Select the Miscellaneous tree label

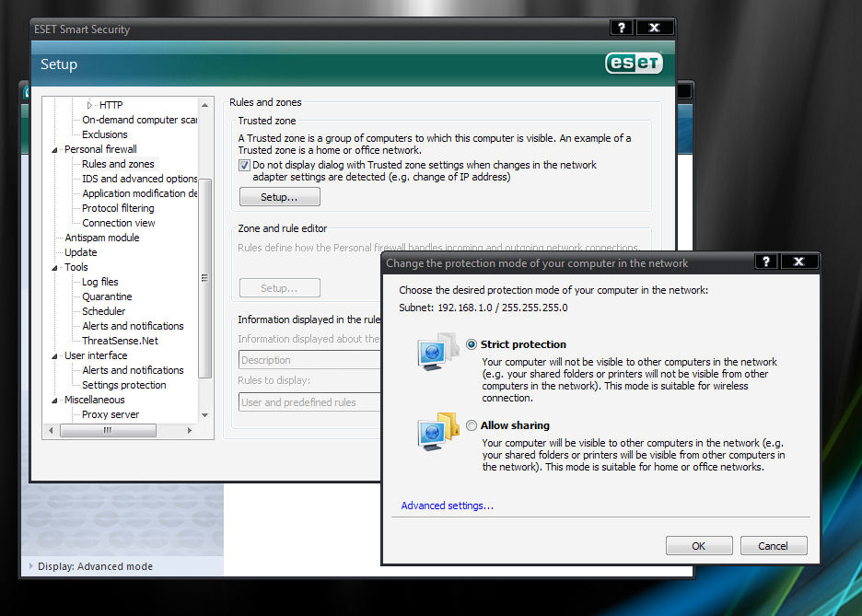pos(95,400)
